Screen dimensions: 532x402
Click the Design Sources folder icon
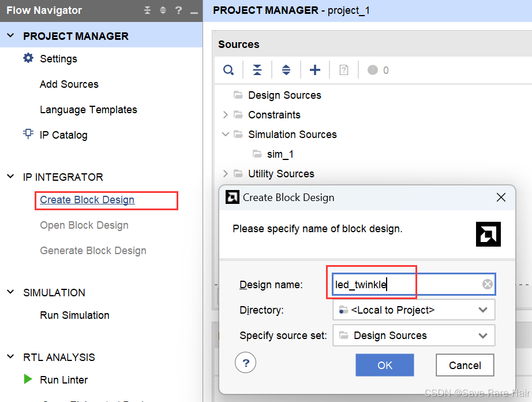[238, 95]
